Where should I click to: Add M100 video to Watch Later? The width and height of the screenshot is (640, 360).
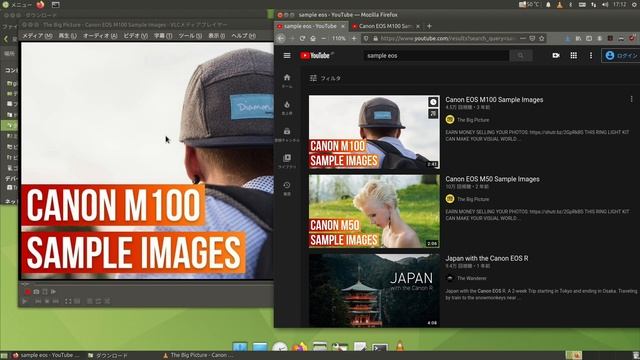click(433, 102)
